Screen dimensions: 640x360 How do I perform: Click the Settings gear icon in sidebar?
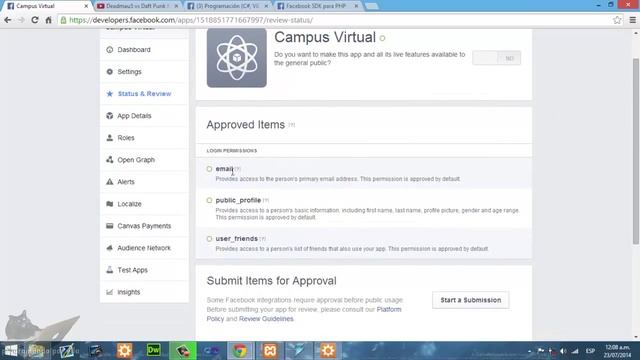[x=109, y=72]
